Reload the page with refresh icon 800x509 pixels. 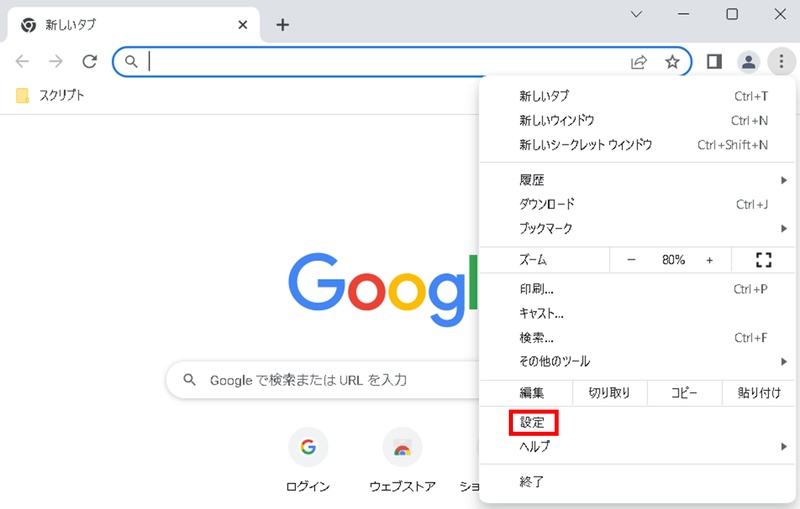coord(90,62)
